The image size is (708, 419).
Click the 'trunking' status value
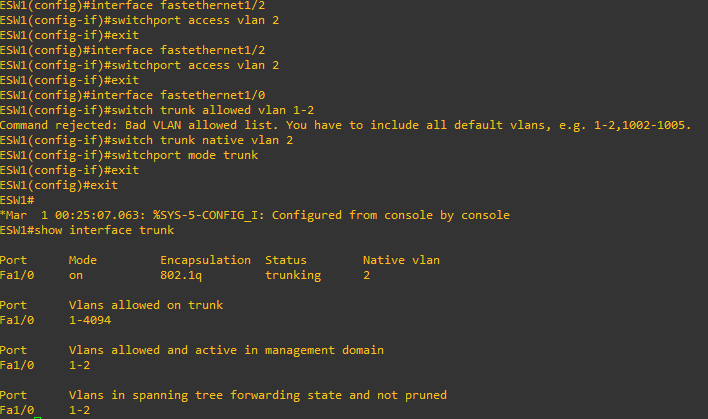pyautogui.click(x=293, y=275)
